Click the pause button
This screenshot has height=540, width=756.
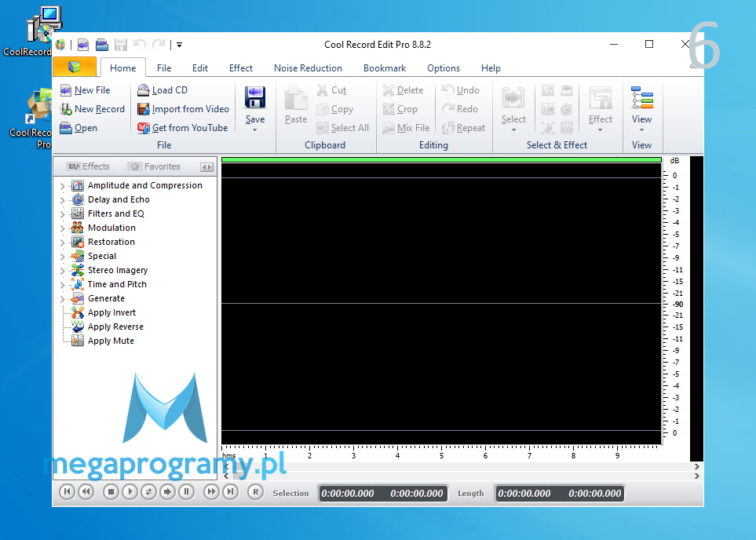(187, 492)
